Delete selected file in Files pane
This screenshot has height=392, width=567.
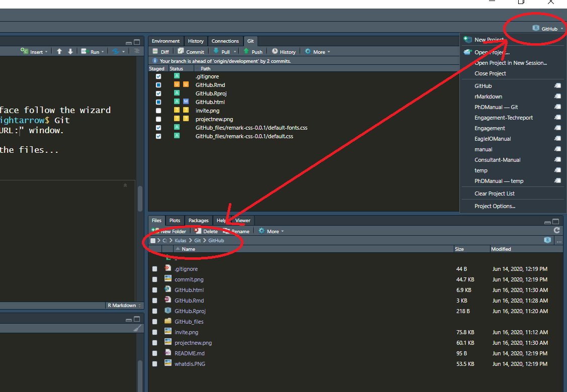(206, 231)
